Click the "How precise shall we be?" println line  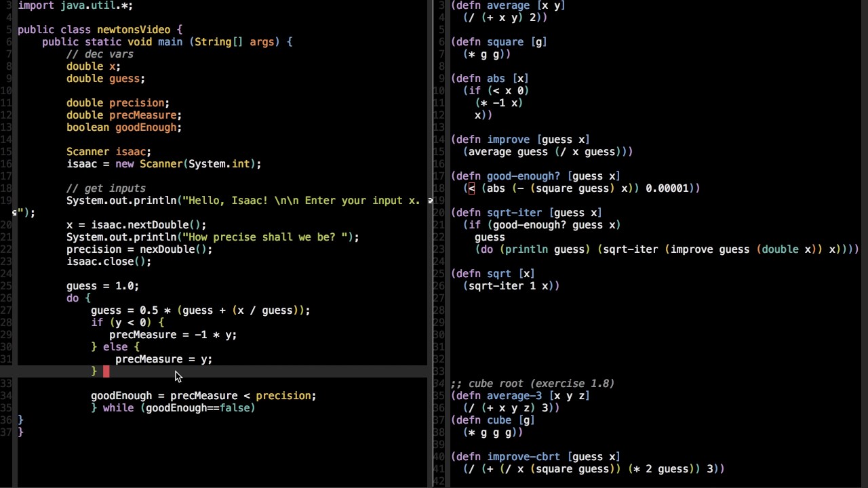pos(212,237)
